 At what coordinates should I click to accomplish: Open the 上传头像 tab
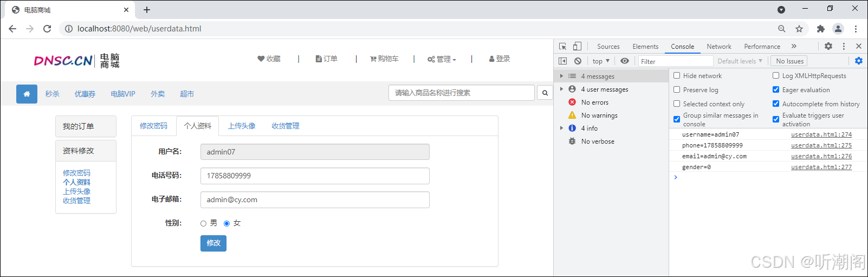click(242, 126)
